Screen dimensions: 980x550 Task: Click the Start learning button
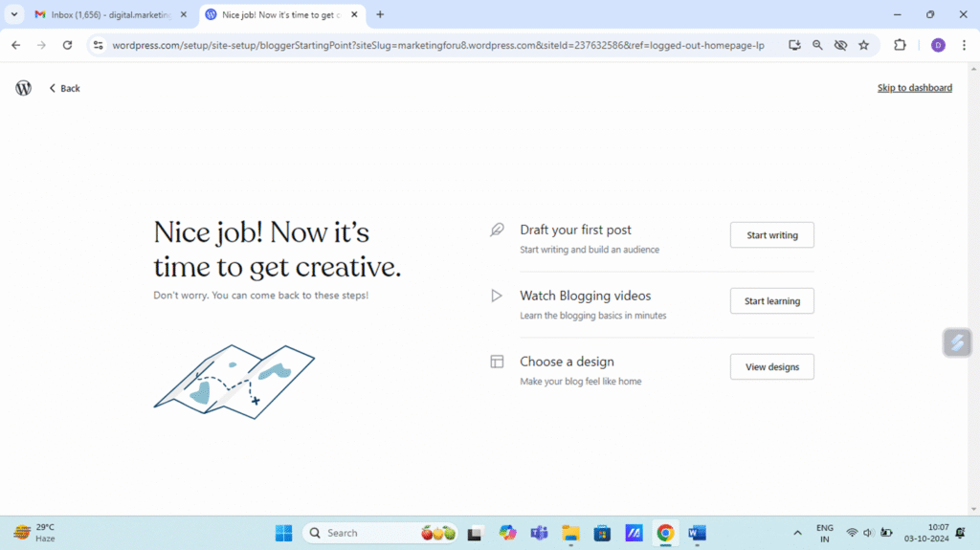771,301
